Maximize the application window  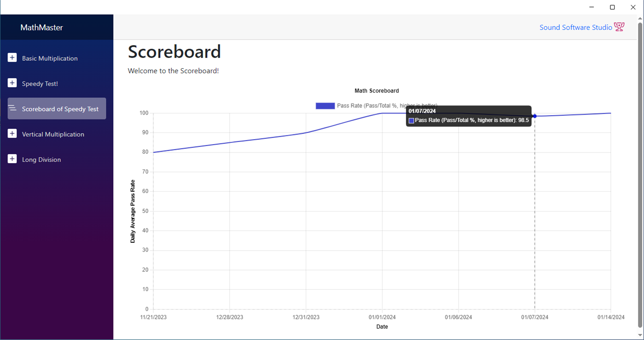pos(612,7)
